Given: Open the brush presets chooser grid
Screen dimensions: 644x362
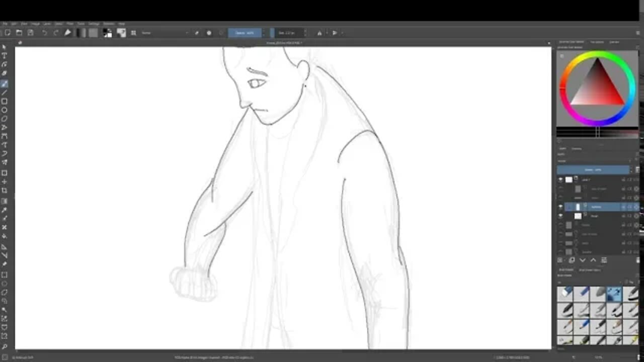Looking at the screenshot, I should (133, 33).
